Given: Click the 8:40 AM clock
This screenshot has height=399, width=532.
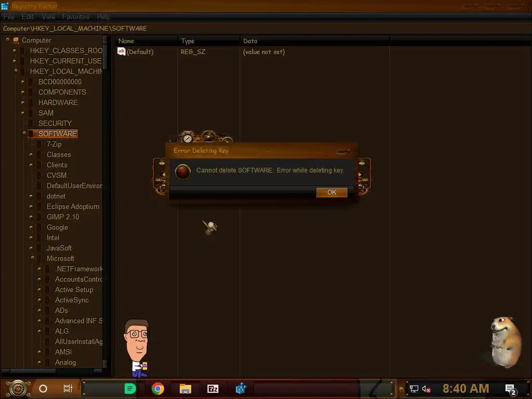Looking at the screenshot, I should coord(465,388).
